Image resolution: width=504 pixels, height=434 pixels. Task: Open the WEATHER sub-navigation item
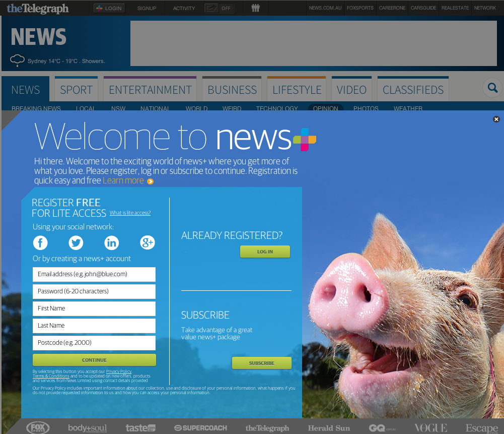click(x=408, y=108)
